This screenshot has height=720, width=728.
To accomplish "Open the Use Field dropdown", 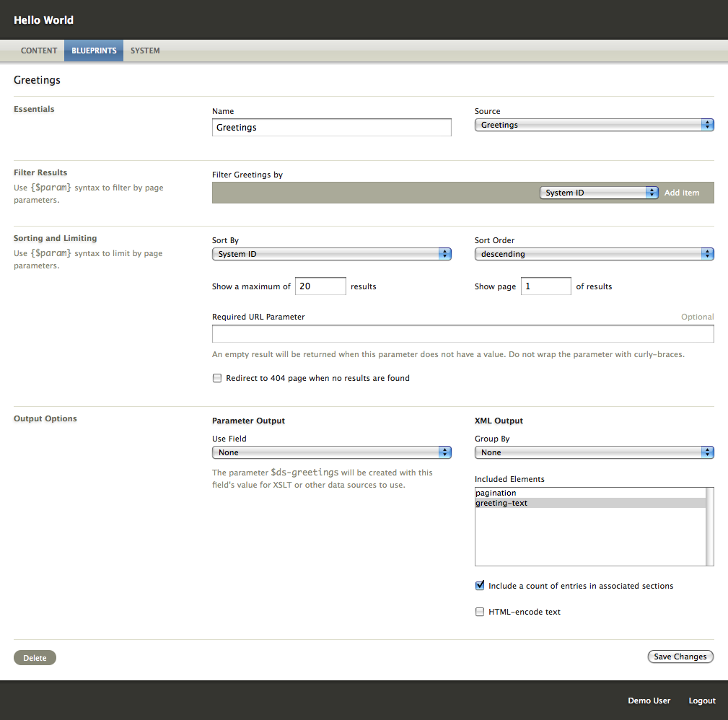I will point(331,452).
